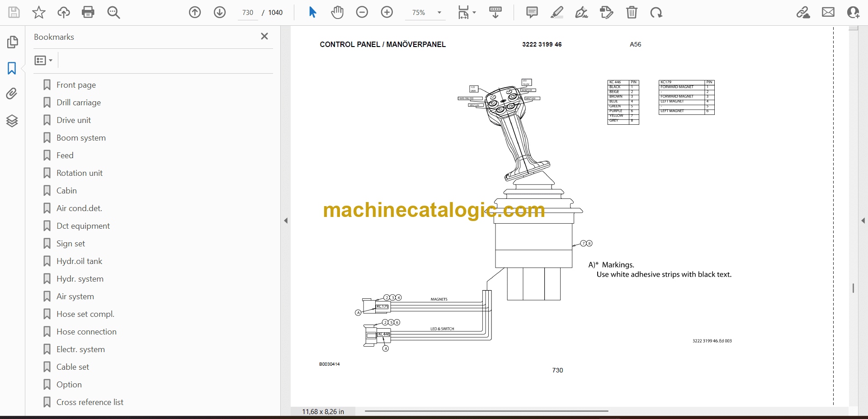Expand bookmarks options menu
The image size is (868, 419).
click(x=44, y=60)
